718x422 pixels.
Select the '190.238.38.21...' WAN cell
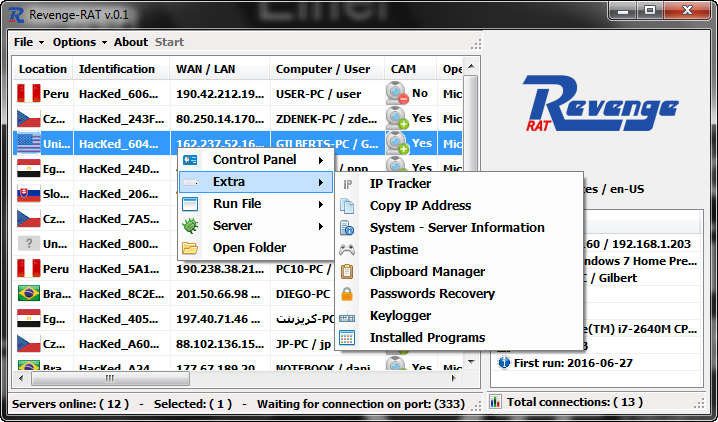[220, 269]
